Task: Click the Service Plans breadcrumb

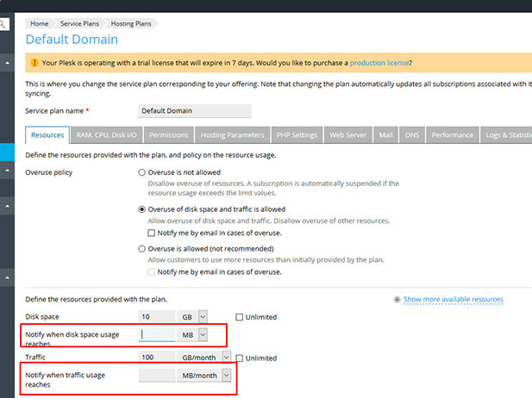Action: [x=78, y=23]
